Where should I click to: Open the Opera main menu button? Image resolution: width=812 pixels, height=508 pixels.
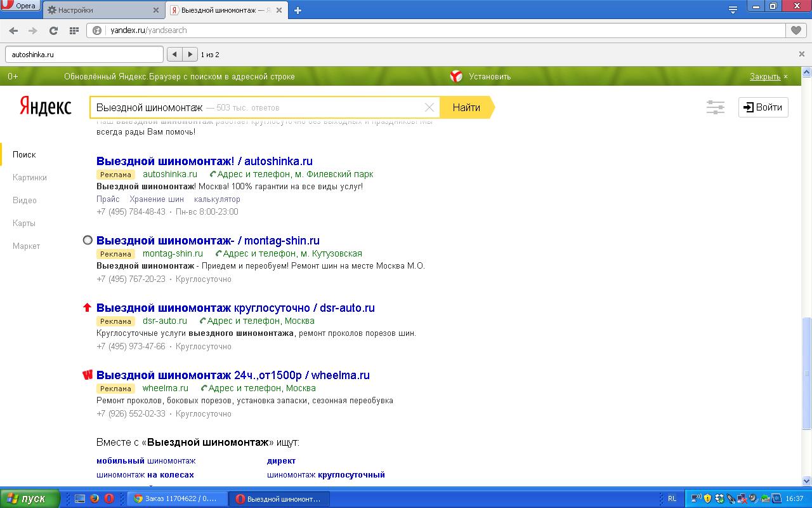pyautogui.click(x=20, y=6)
